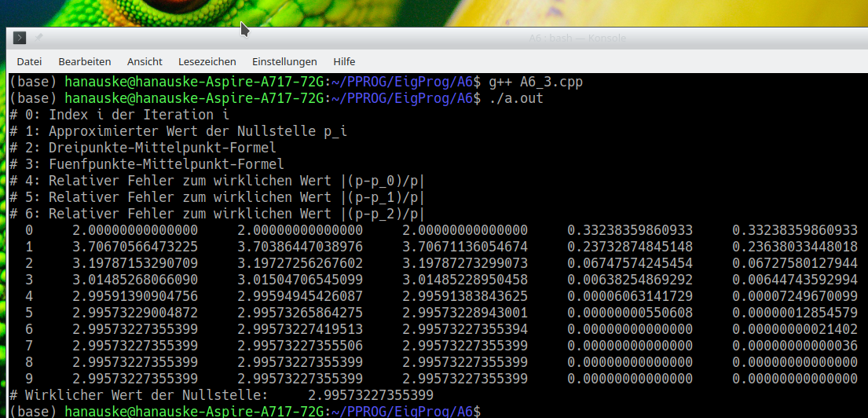Image resolution: width=868 pixels, height=418 pixels.
Task: Click the value 2.99573265864275
Action: [300, 313]
